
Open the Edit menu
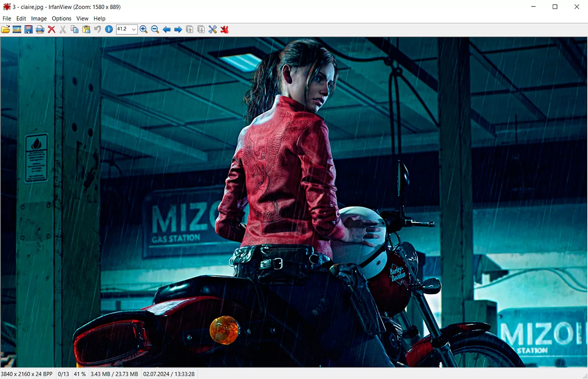click(x=21, y=19)
